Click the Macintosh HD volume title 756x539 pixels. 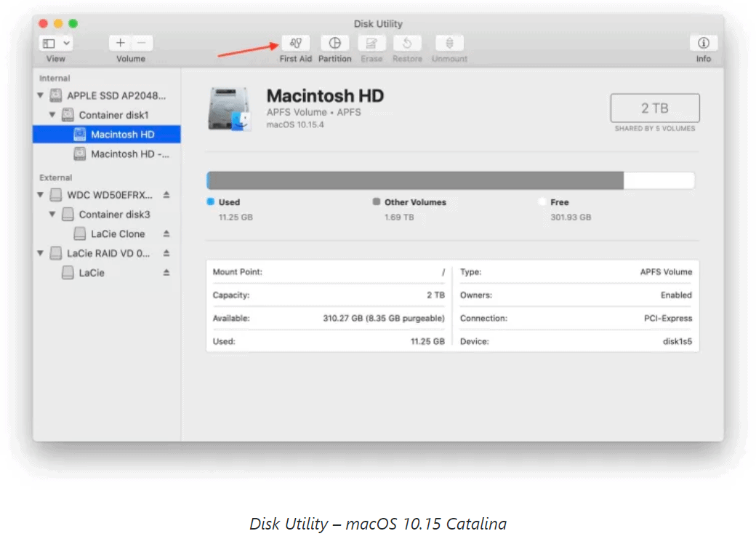point(325,95)
